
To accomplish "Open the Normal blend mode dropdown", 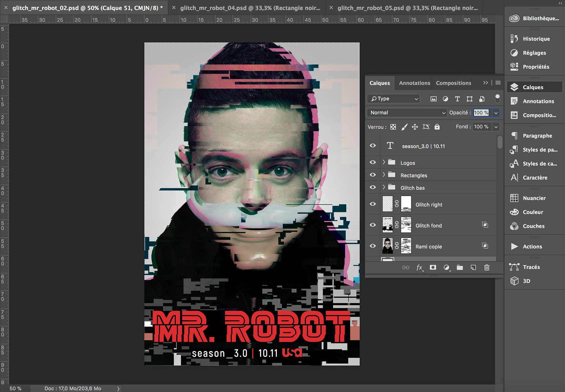I will tap(407, 113).
